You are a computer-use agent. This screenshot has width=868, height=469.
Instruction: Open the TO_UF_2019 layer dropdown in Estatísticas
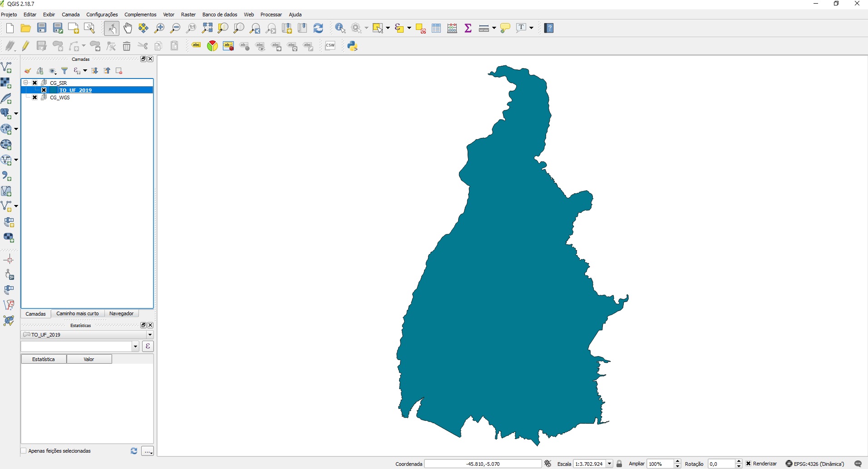[x=150, y=335]
